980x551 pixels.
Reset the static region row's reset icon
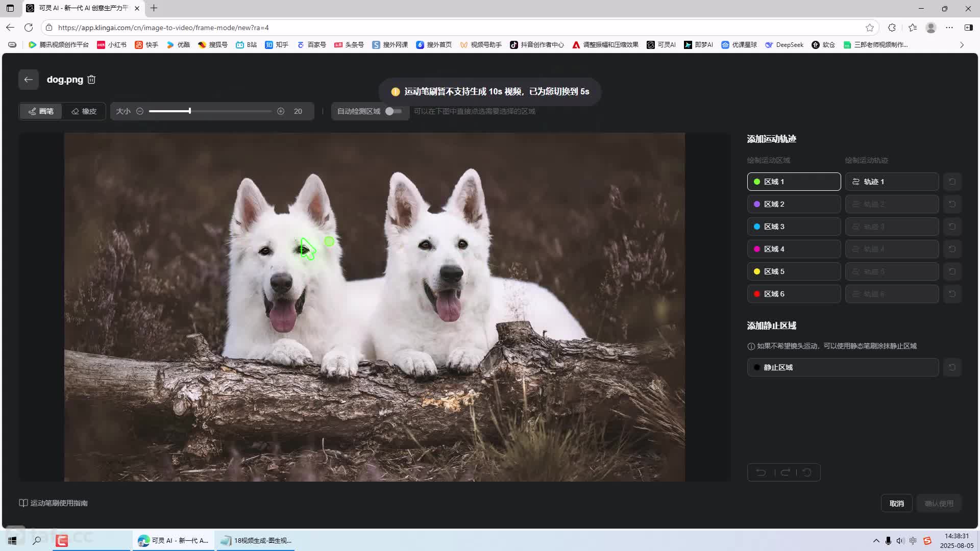coord(952,367)
